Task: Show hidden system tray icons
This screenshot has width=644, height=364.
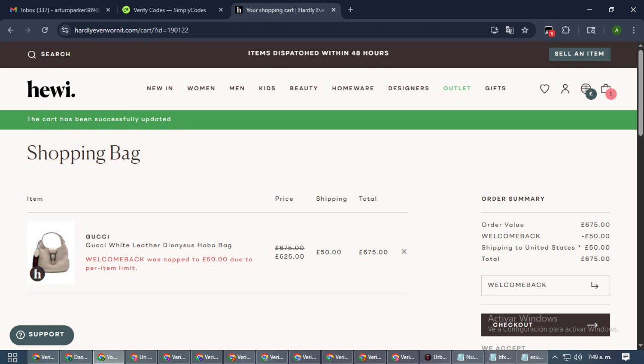Action: (x=555, y=357)
